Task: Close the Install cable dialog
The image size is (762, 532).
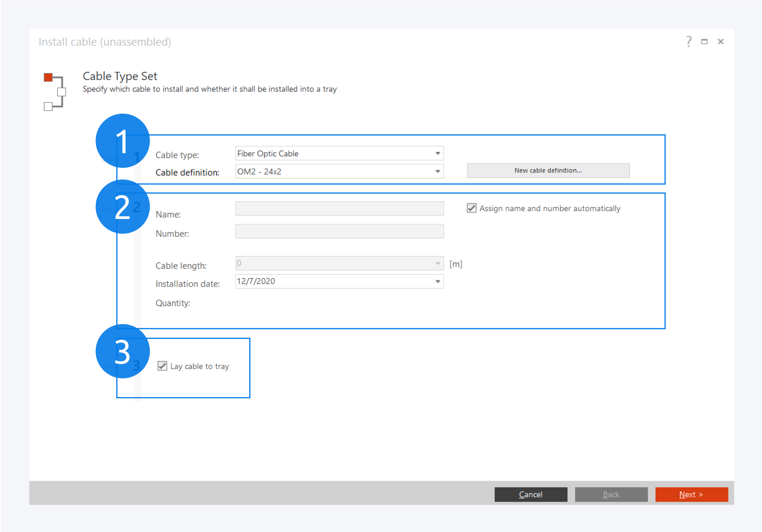Action: click(x=720, y=42)
